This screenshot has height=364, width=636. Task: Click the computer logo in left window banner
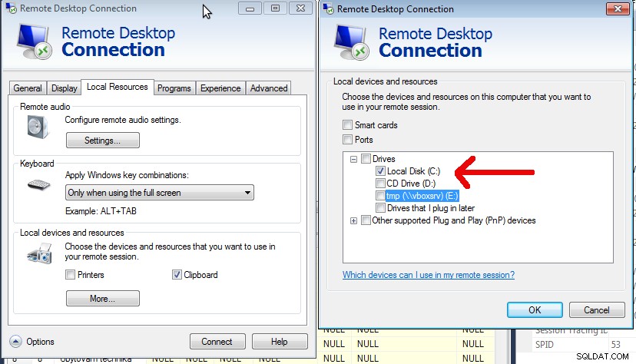34,41
